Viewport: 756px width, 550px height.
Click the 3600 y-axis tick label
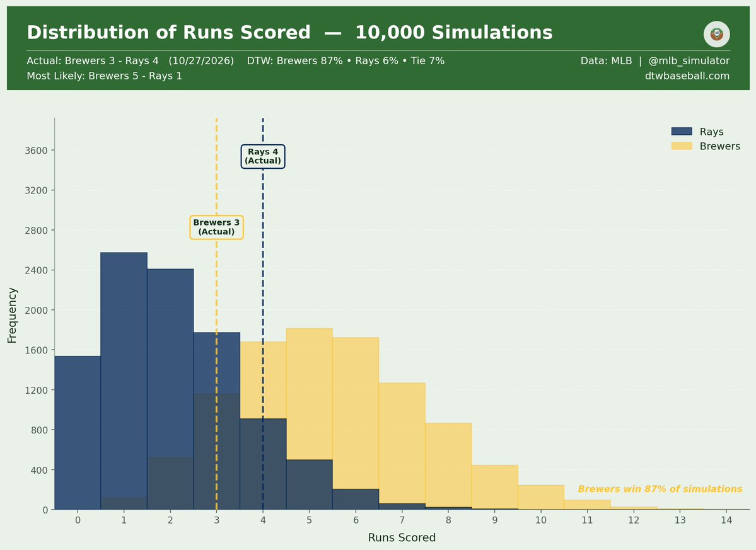[x=36, y=151]
